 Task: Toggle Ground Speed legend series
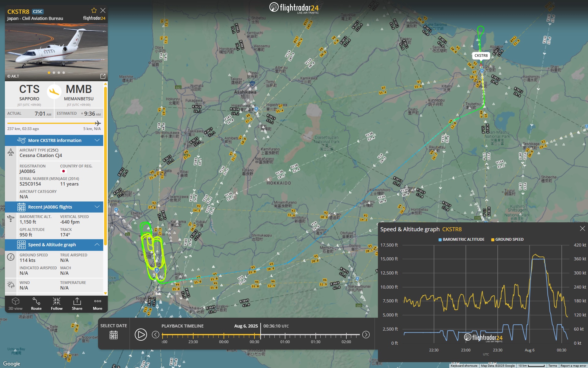click(507, 240)
